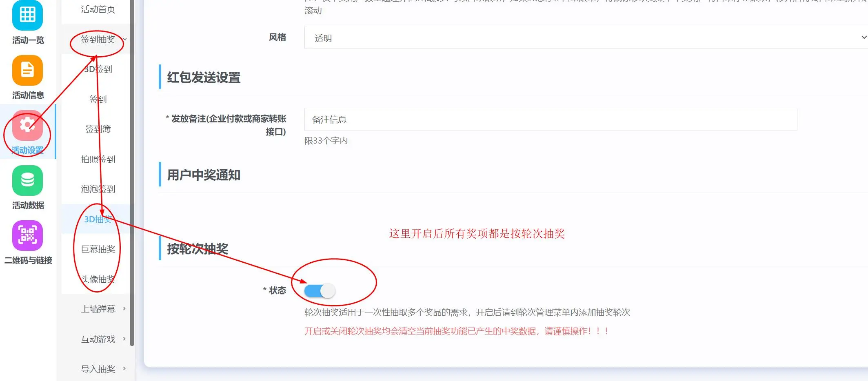Go to 活动首页 in the sidebar
The image size is (868, 381).
click(x=98, y=9)
